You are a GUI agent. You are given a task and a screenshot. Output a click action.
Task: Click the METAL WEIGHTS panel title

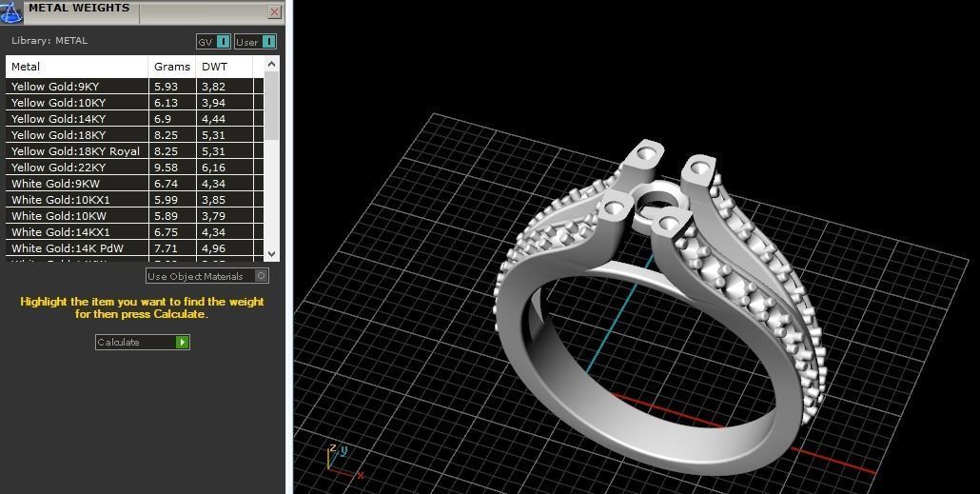click(x=79, y=9)
